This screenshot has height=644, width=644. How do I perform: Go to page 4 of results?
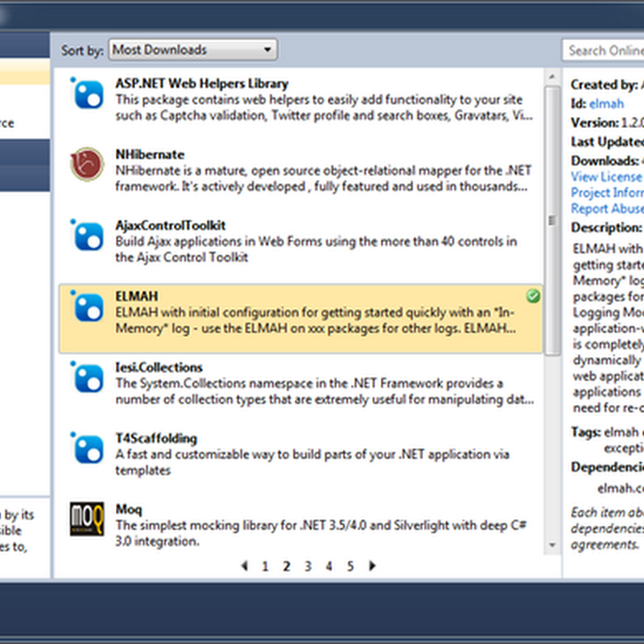click(329, 567)
